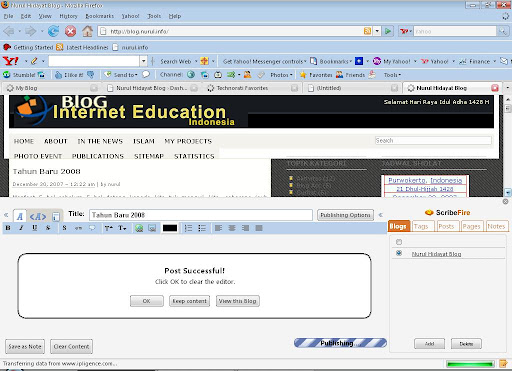
Task: Select Nurul Hidayat Blog radio button
Action: coord(399,253)
